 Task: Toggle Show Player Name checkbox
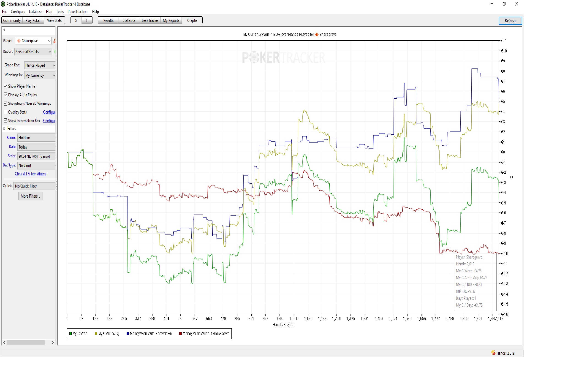coord(5,86)
